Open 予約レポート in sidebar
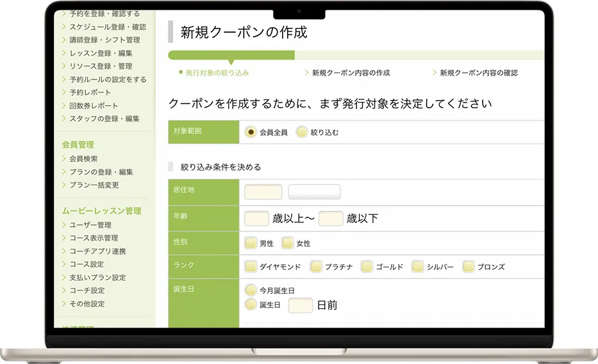 pos(90,93)
